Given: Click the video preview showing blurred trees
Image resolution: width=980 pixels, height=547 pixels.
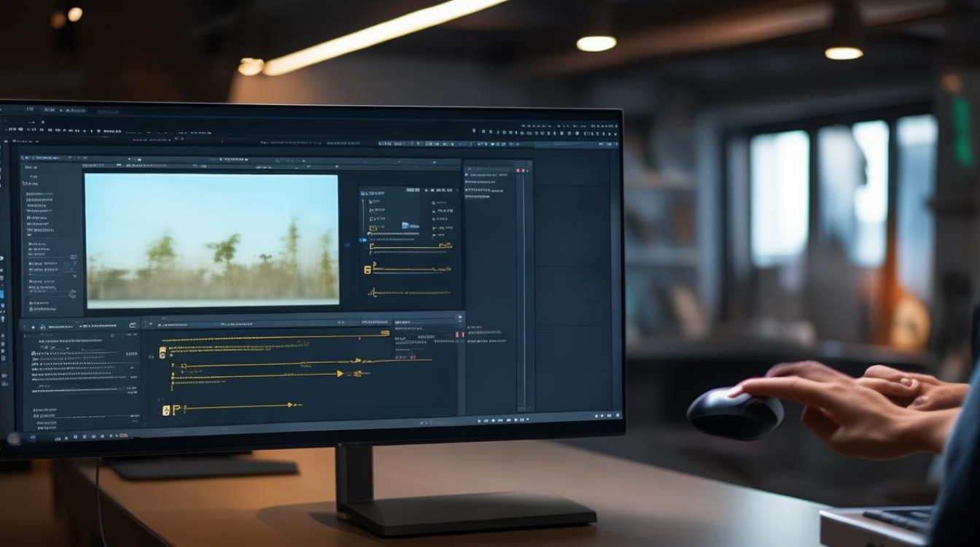Looking at the screenshot, I should click(211, 240).
